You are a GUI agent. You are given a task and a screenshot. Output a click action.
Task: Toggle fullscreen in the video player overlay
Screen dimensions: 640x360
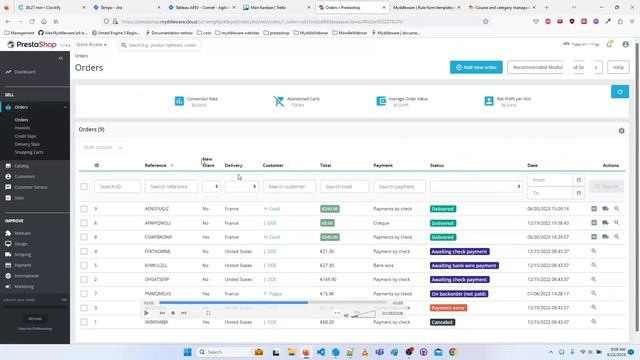pos(208,313)
